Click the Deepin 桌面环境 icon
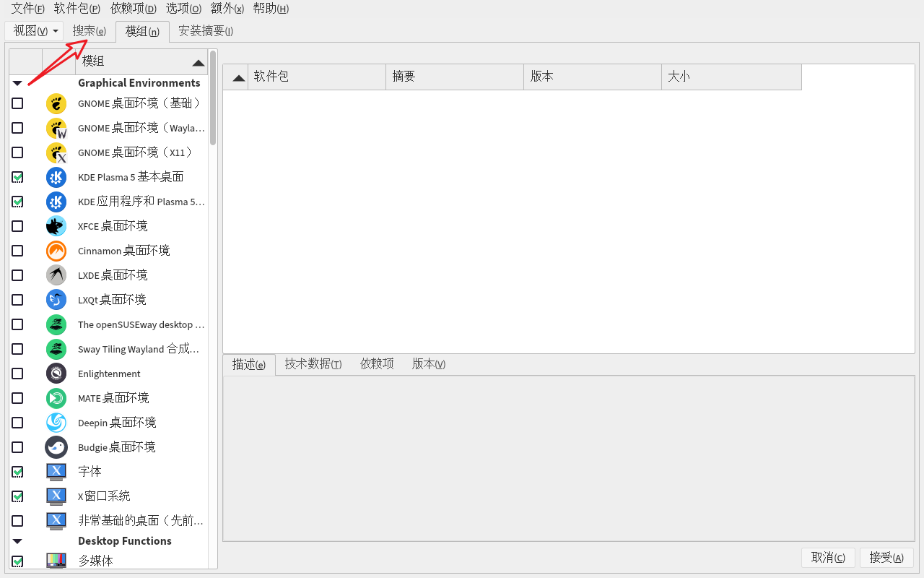Screen dimensions: 924x578 [x=56, y=423]
